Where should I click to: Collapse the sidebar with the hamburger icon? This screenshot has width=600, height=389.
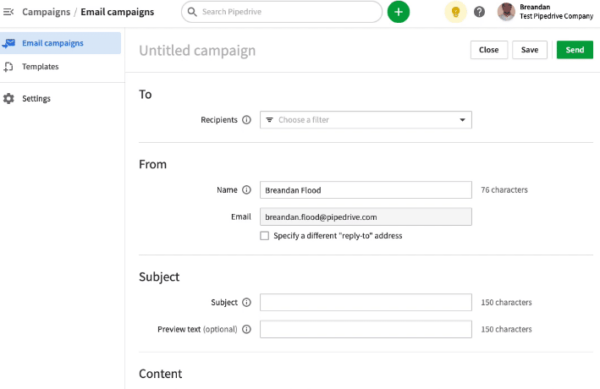8,12
